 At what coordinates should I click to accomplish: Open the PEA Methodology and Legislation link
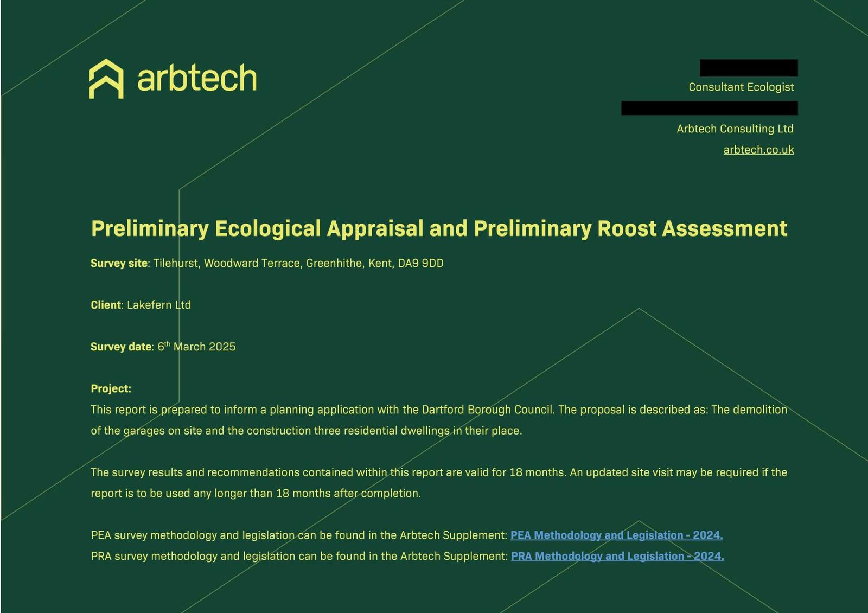[616, 535]
